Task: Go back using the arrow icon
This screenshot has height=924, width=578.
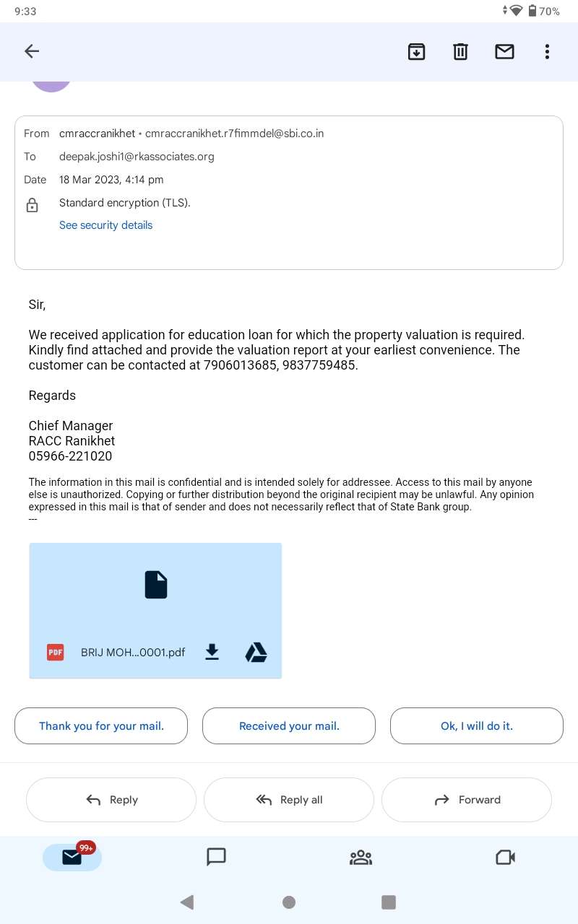Action: point(32,51)
